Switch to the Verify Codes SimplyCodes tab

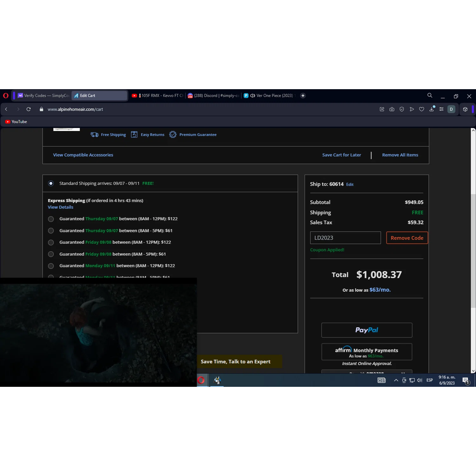(43, 96)
